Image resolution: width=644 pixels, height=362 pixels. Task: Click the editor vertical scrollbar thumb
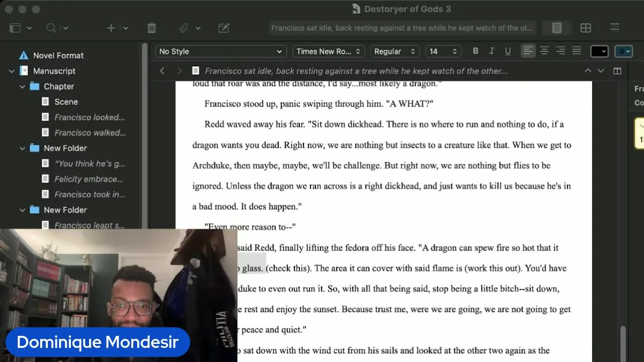(623, 343)
